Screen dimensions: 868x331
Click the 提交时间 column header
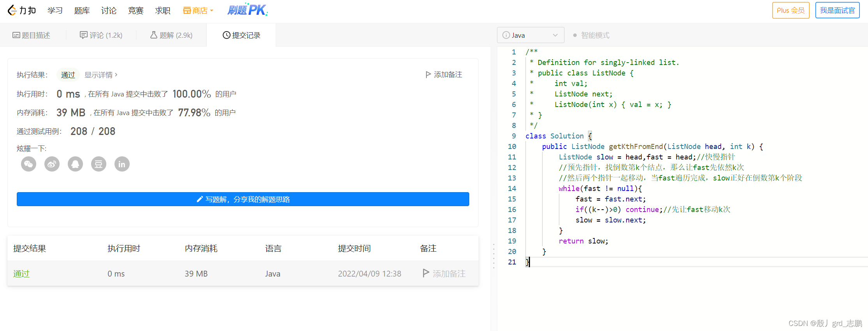tap(354, 248)
